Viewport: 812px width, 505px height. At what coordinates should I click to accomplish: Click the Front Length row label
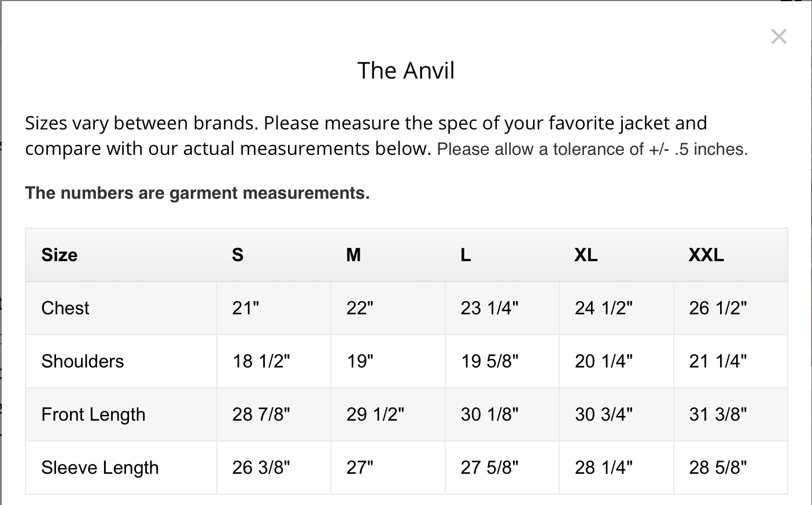point(93,414)
